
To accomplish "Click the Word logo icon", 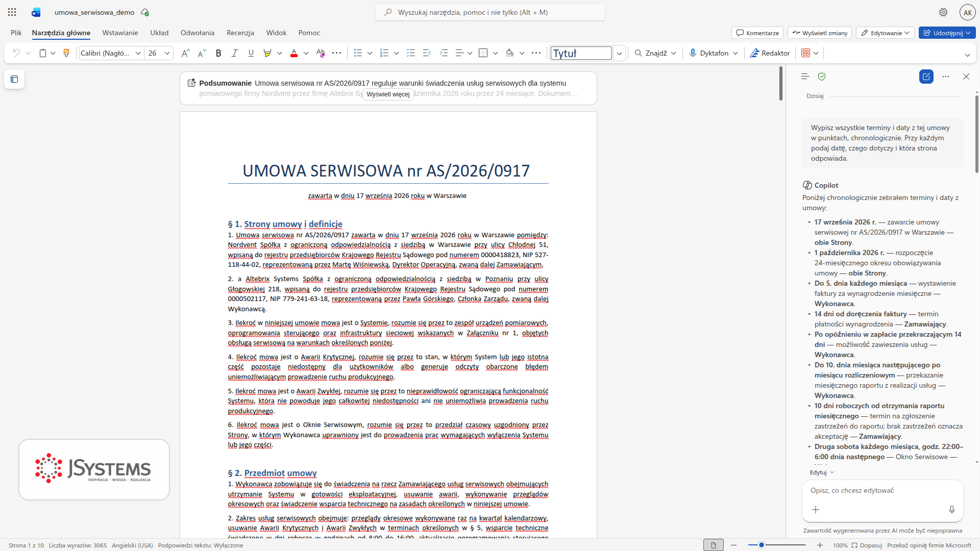I will [x=36, y=12].
